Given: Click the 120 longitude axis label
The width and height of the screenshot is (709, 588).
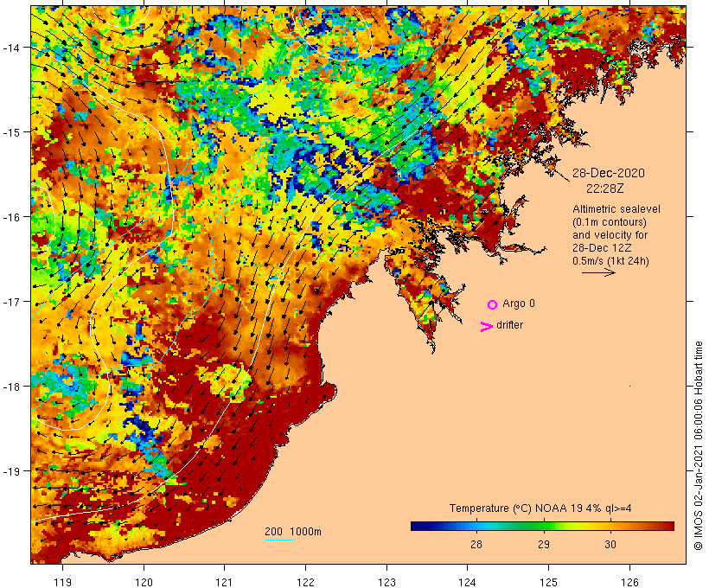Looking at the screenshot, I should (x=144, y=582).
